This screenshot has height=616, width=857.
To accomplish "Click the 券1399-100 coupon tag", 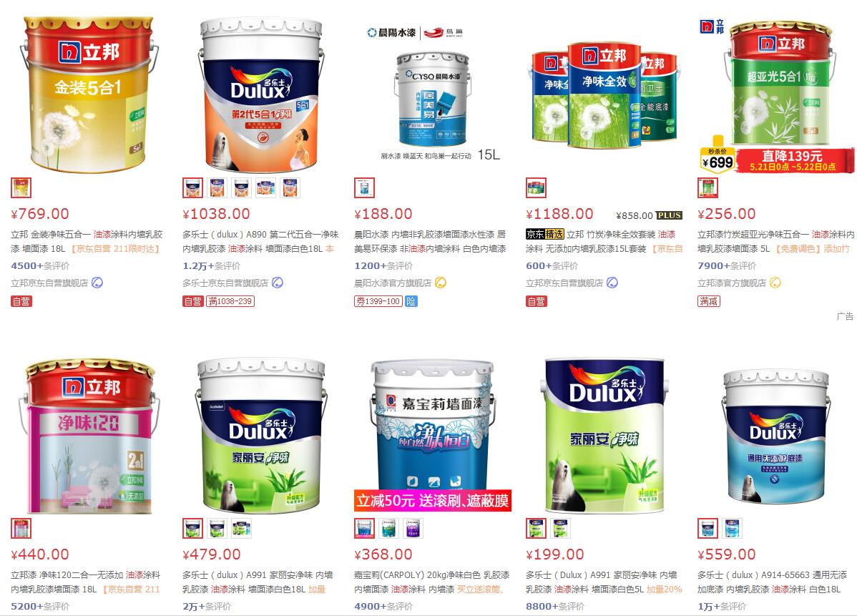I will pos(378,301).
